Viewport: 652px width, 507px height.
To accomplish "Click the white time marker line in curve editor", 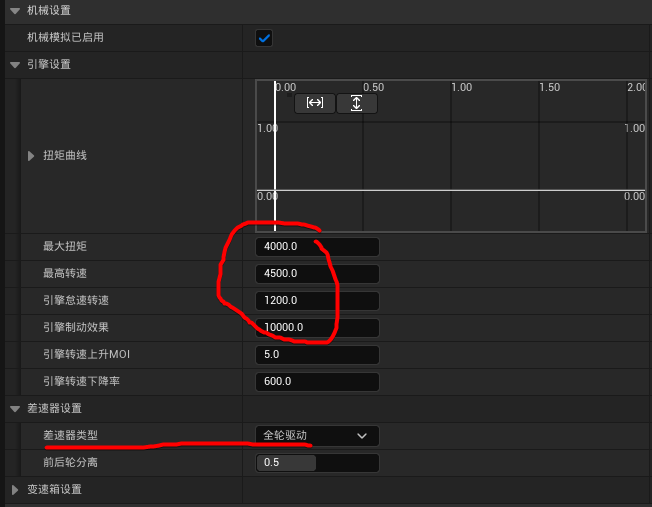I will click(x=275, y=156).
